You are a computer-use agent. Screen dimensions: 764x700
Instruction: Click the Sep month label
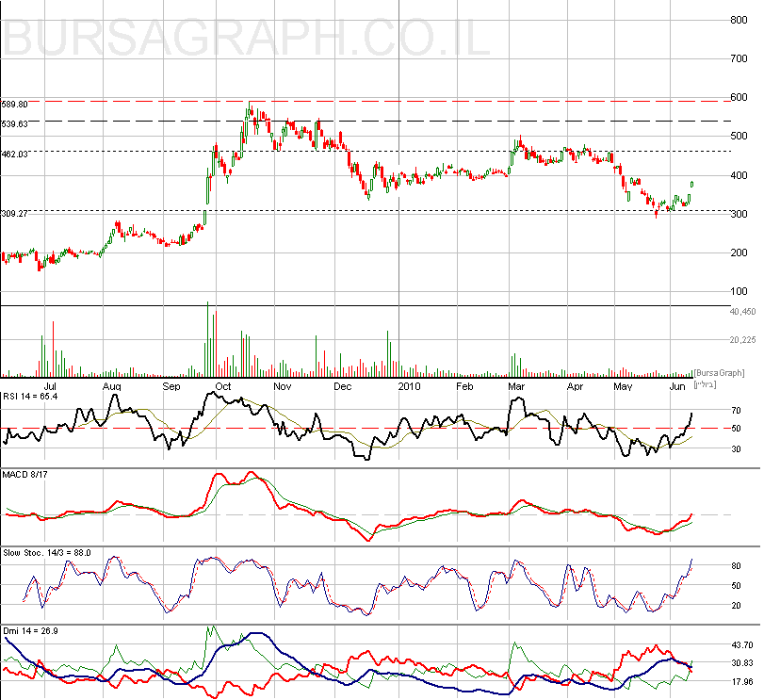click(x=171, y=387)
